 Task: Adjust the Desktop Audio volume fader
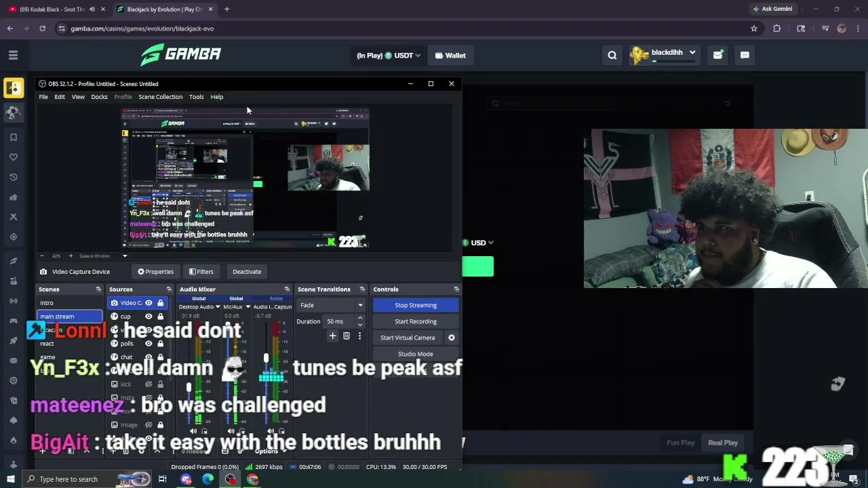[189, 388]
